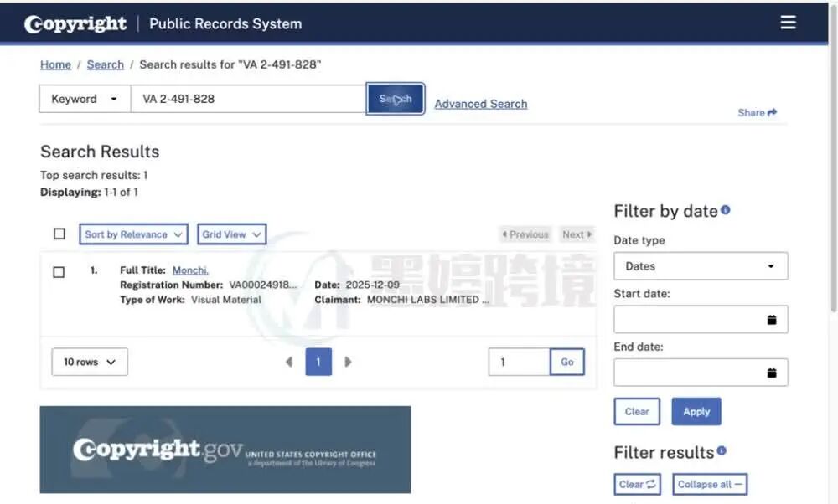Click Visual Material type of work
The image size is (838, 504).
point(226,300)
